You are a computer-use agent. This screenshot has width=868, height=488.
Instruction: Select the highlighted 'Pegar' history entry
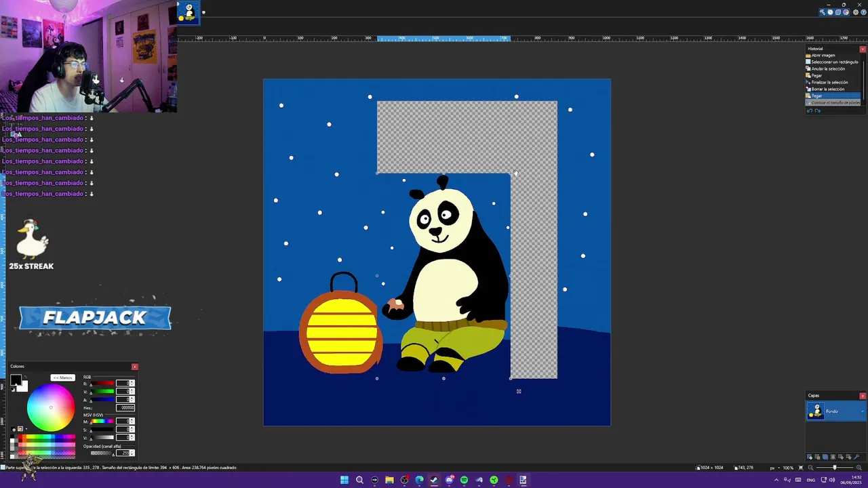(x=834, y=96)
